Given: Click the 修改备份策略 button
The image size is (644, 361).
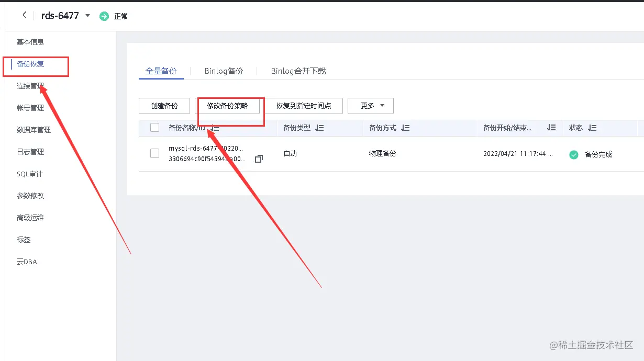Looking at the screenshot, I should click(x=227, y=106).
